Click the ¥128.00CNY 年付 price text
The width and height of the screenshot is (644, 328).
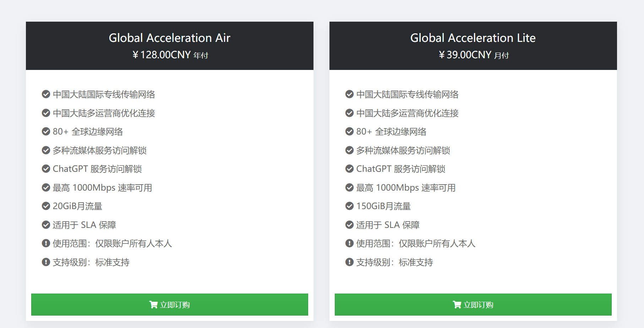169,55
